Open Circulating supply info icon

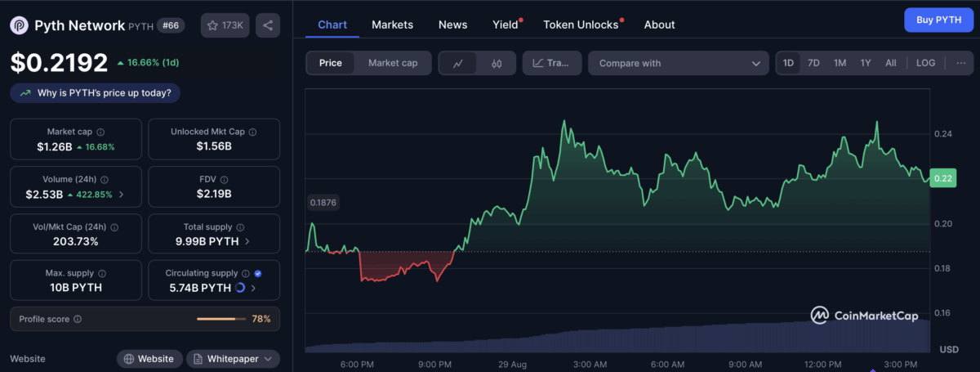[x=246, y=273]
